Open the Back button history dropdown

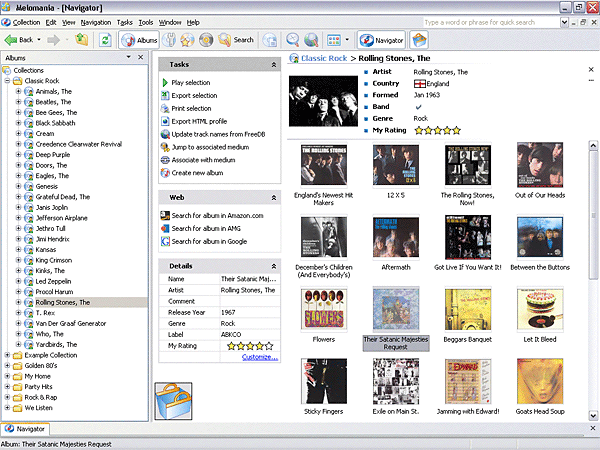pos(39,40)
